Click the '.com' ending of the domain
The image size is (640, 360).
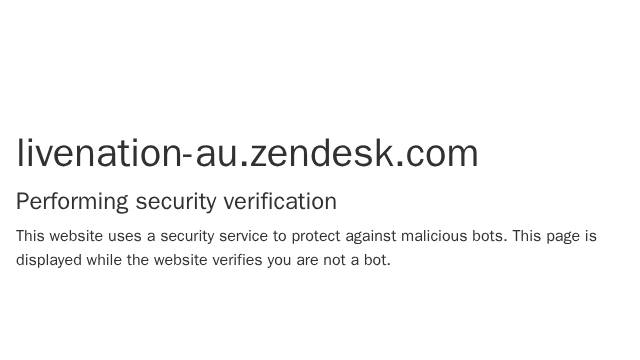click(x=437, y=153)
